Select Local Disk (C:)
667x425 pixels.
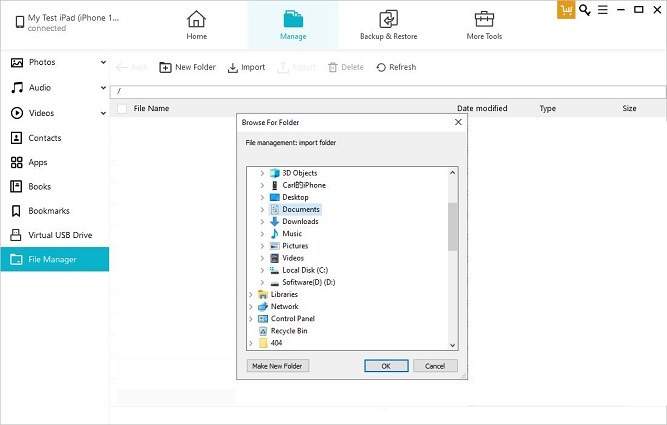click(305, 270)
